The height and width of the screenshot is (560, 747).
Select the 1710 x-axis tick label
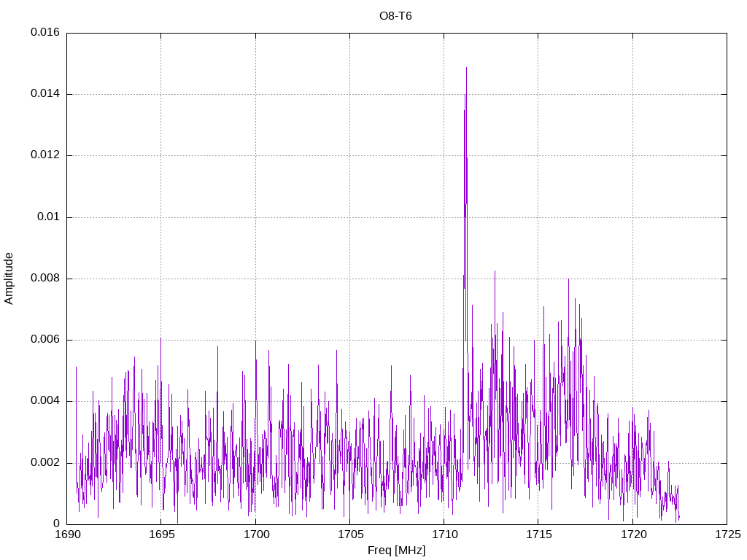coord(444,535)
